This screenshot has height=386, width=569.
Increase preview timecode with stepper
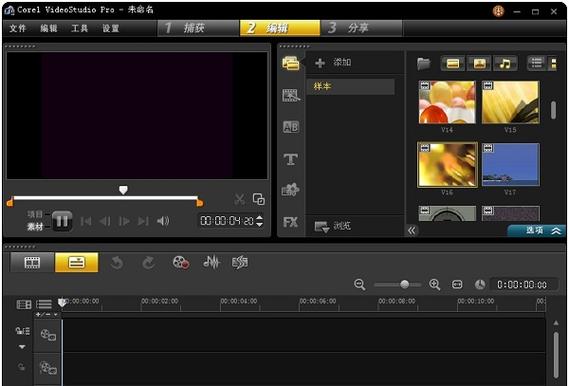coord(259,217)
